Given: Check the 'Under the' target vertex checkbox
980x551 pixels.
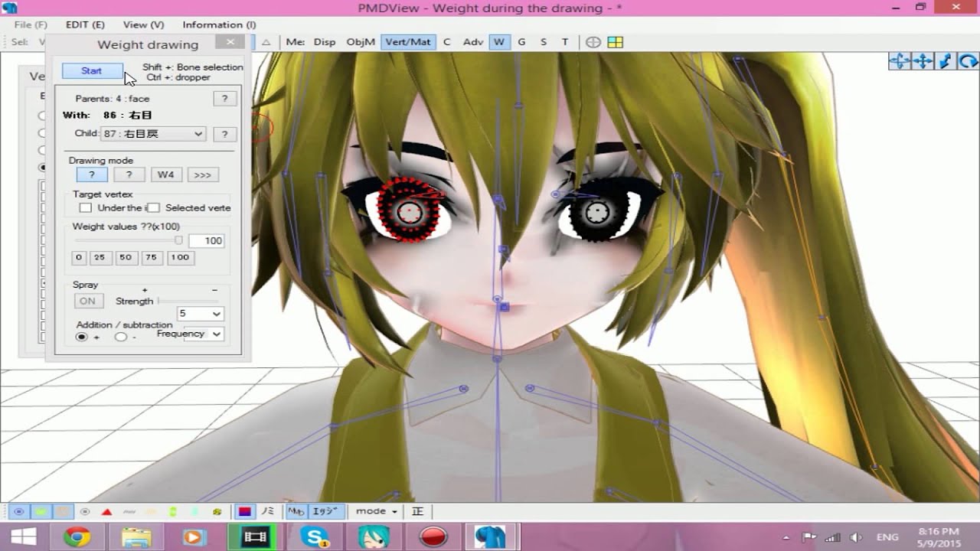Looking at the screenshot, I should pos(85,207).
